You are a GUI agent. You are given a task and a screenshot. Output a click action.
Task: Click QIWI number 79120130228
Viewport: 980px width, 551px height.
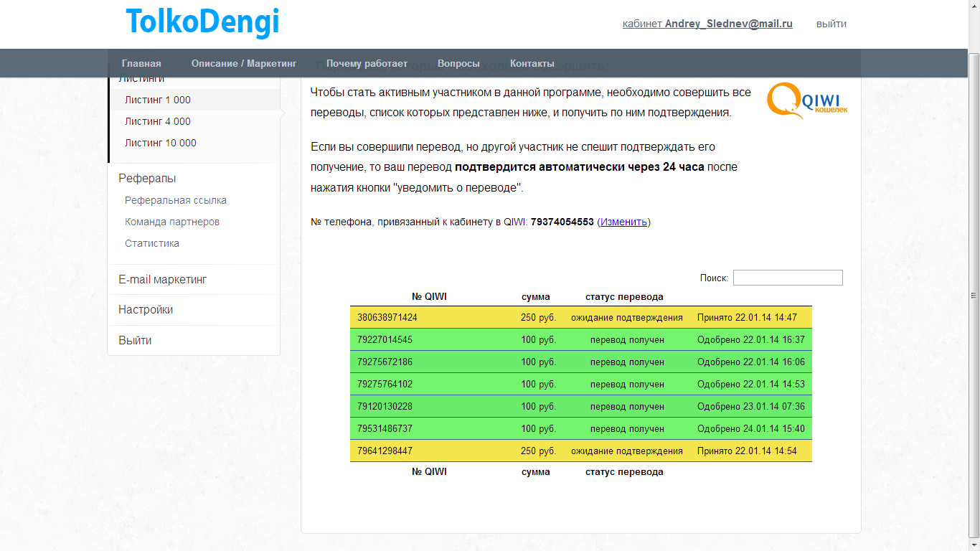click(x=385, y=406)
